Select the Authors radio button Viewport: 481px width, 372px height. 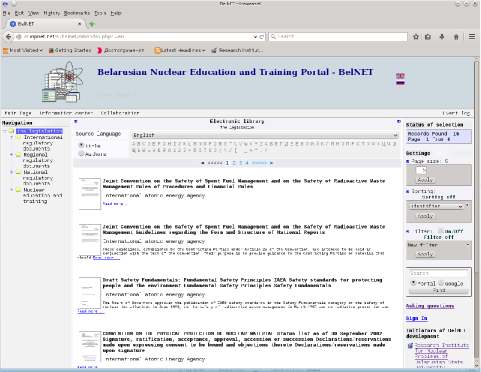point(81,154)
